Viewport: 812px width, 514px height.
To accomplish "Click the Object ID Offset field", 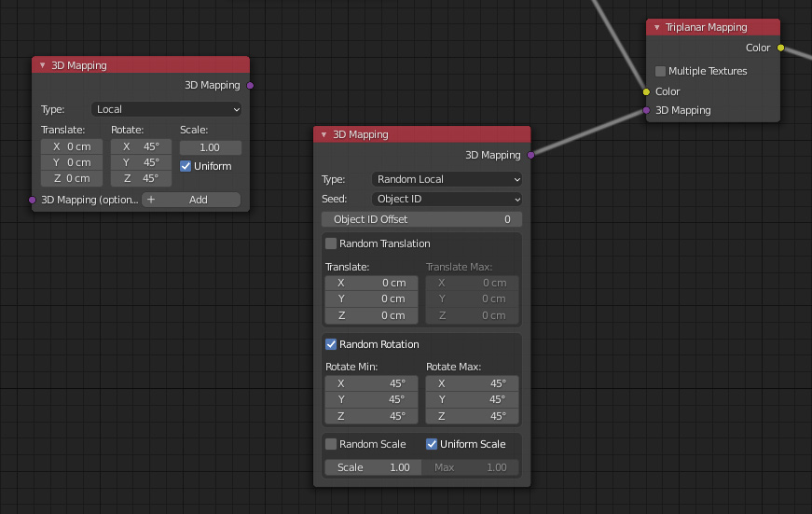I will pos(421,219).
